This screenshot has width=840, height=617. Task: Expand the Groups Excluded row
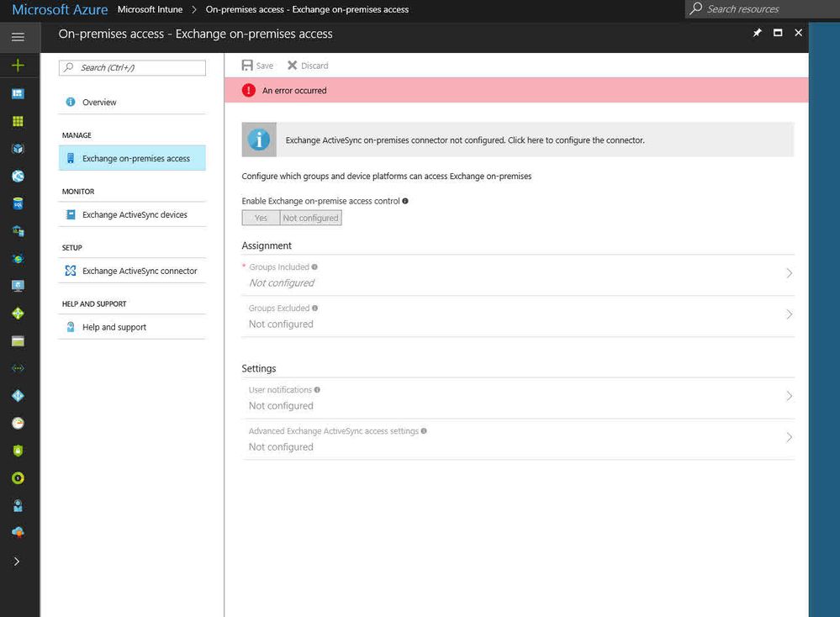(x=518, y=317)
